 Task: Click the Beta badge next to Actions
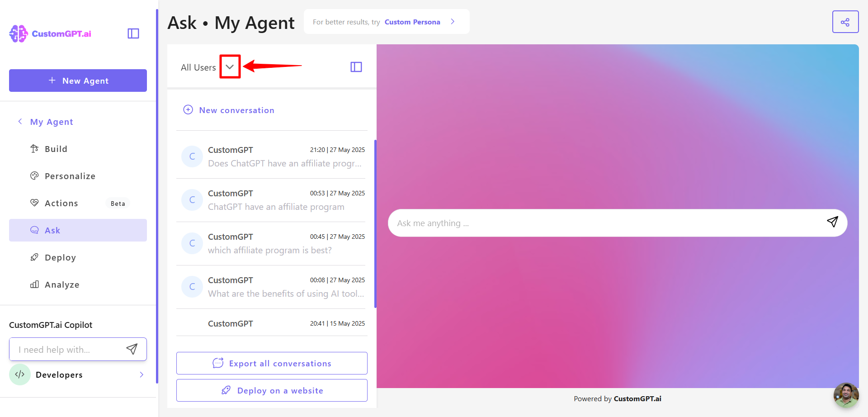pos(118,204)
